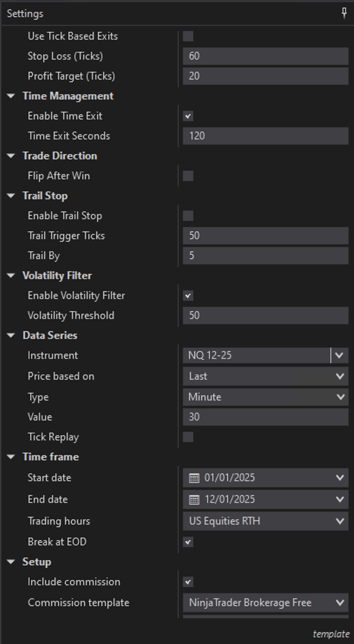
Task: Collapse the Data Series section arrow
Action: pos(11,335)
